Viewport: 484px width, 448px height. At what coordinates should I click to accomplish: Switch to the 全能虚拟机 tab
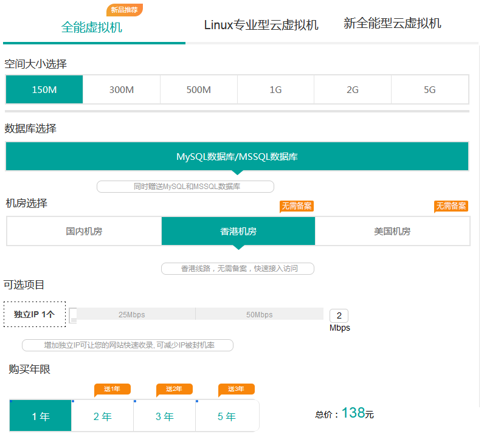(92, 27)
